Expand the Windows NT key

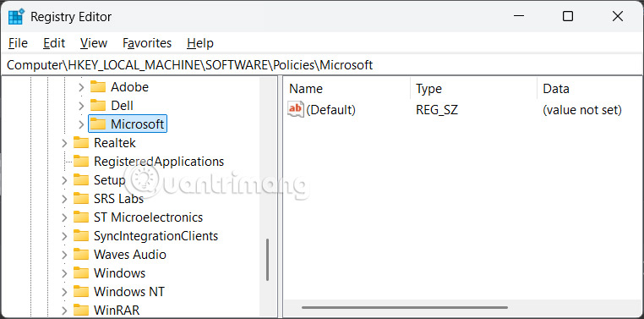click(x=64, y=292)
